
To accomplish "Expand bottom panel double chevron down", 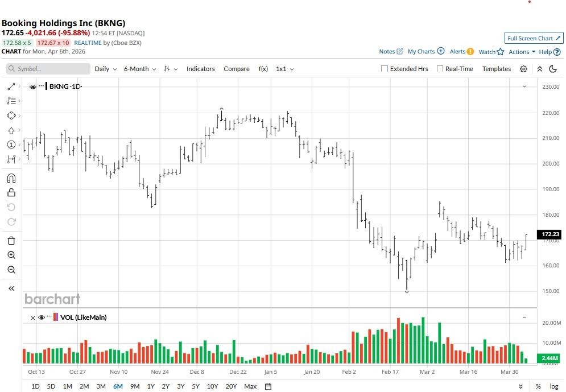I will tap(520, 386).
